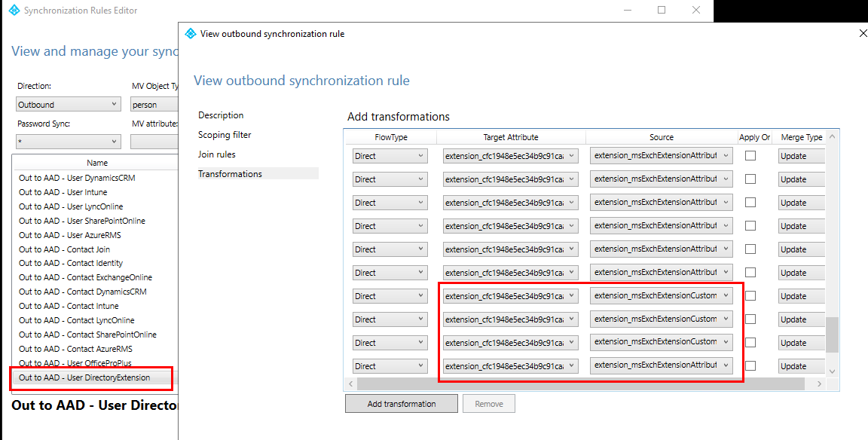Screen dimensions: 868x440
Task: Open the Source dropdown in the bottommost grid row
Action: pos(662,366)
